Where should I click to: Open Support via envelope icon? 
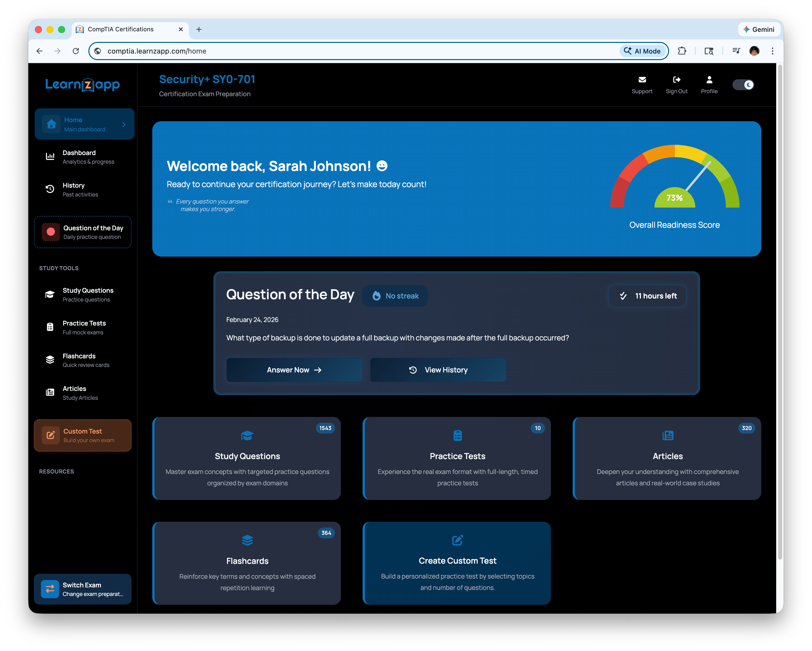642,80
